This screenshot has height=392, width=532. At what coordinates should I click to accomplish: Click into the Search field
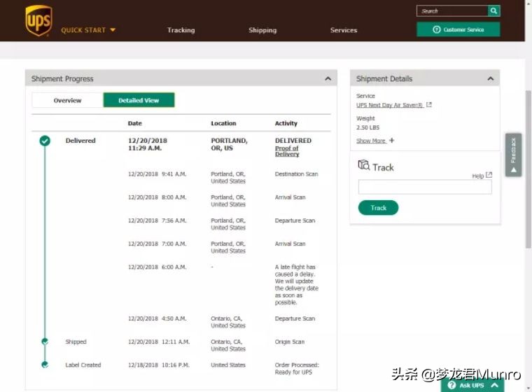coord(452,11)
